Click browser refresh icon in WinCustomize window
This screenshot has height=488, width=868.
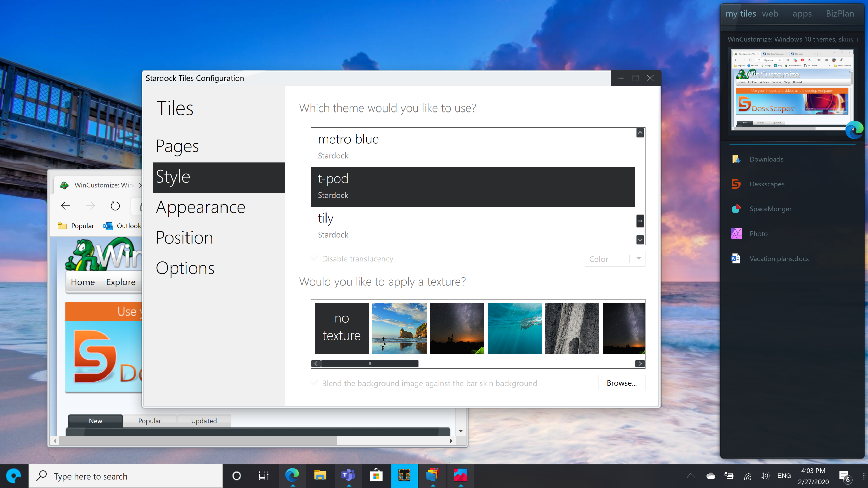coord(115,206)
